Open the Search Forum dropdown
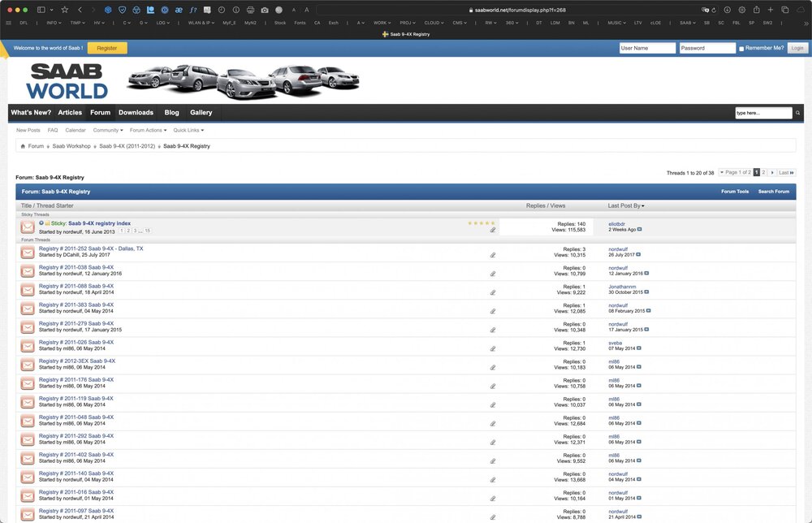 pyautogui.click(x=774, y=192)
